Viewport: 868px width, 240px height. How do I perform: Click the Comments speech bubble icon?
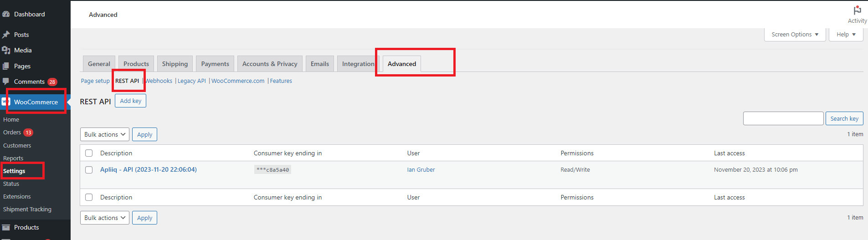coord(6,81)
